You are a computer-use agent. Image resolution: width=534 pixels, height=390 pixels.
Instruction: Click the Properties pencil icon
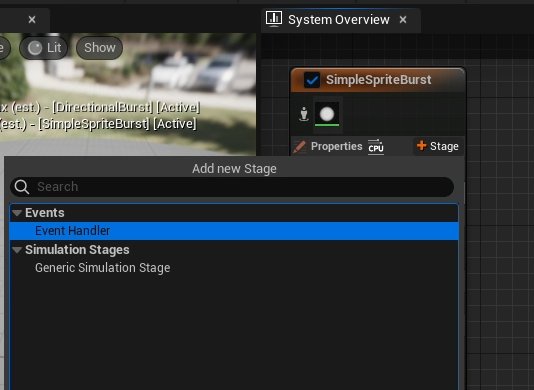[299, 146]
